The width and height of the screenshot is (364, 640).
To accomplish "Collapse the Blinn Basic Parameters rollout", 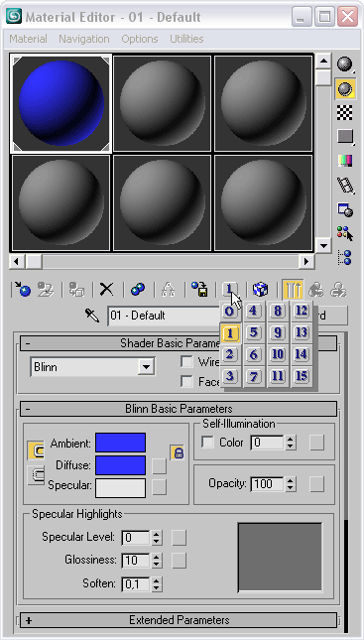I will point(179,409).
